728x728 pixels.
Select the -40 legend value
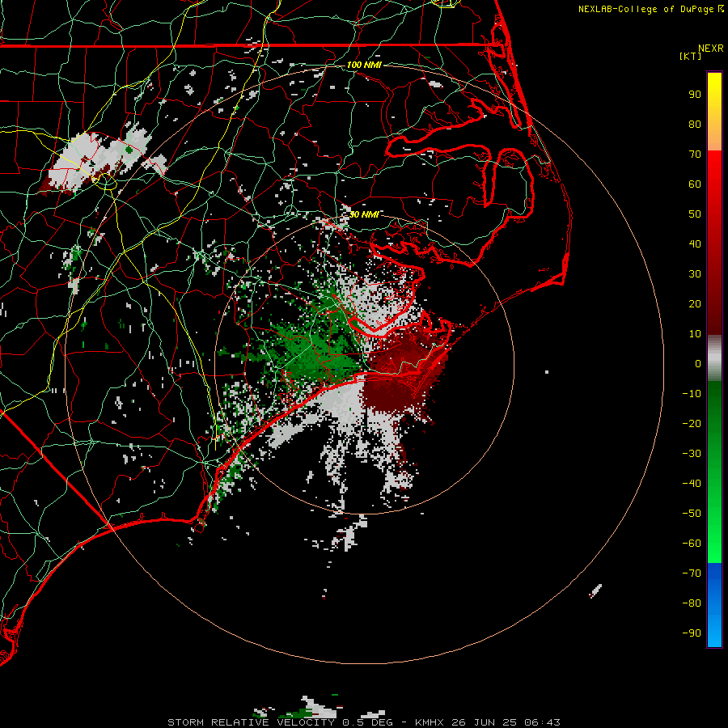click(692, 484)
